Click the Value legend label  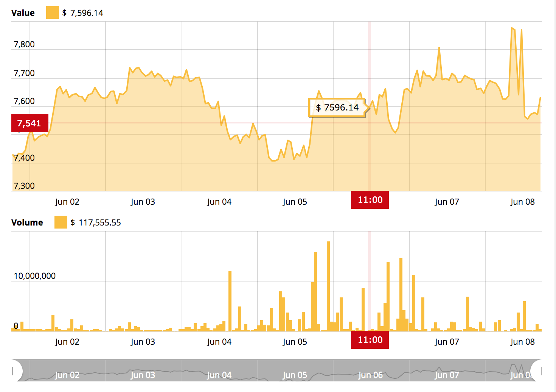coord(23,12)
